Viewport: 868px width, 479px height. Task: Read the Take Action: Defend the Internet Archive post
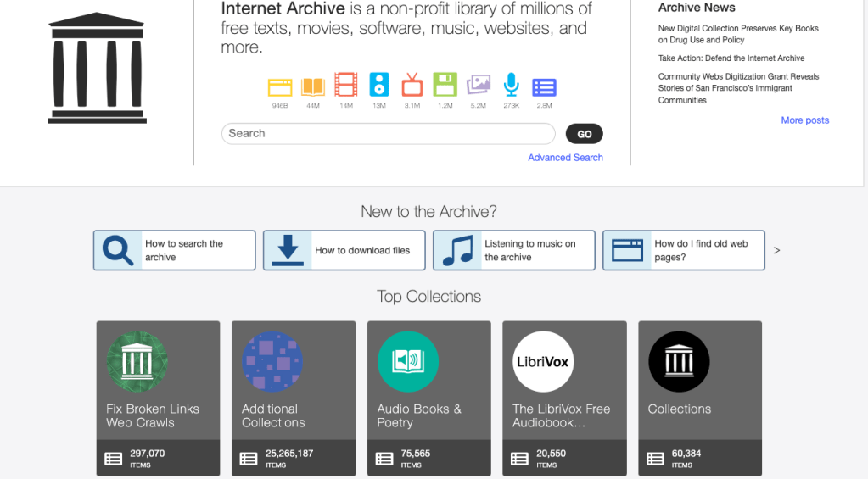pyautogui.click(x=731, y=58)
